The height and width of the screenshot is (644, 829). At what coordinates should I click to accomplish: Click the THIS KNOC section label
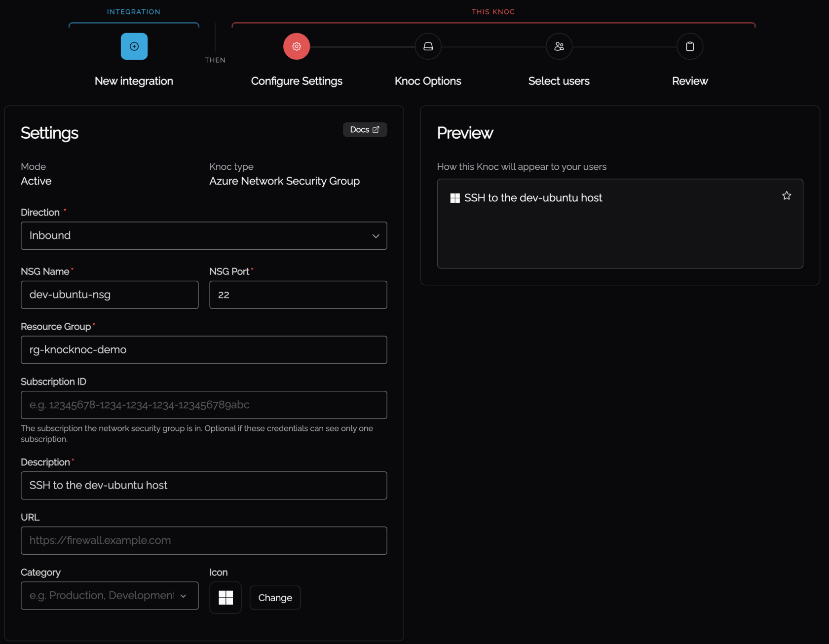493,12
